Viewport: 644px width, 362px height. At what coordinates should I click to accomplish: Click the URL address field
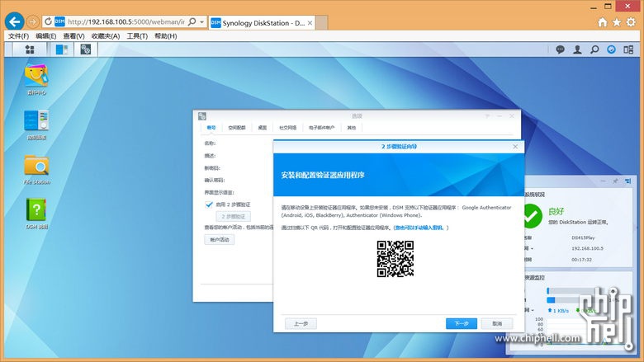126,21
